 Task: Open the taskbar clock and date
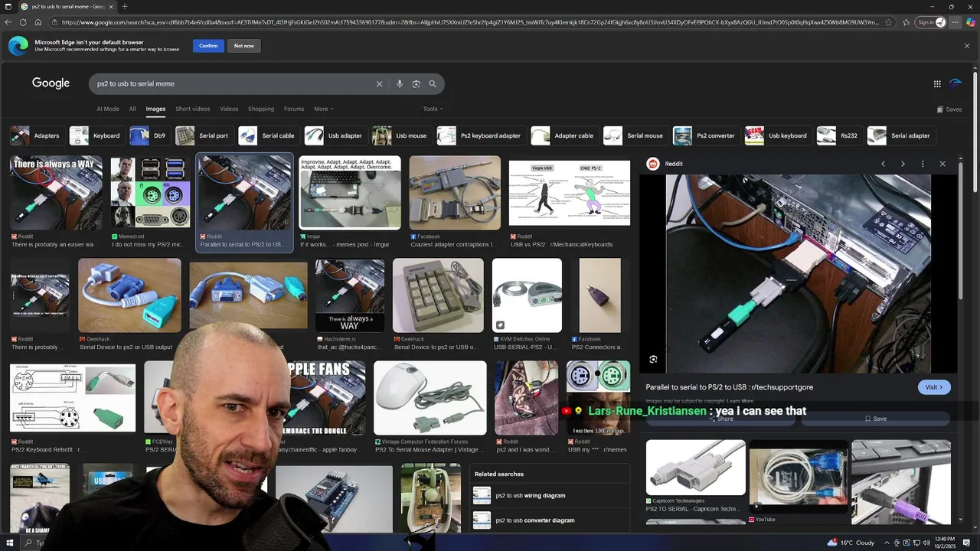944,543
